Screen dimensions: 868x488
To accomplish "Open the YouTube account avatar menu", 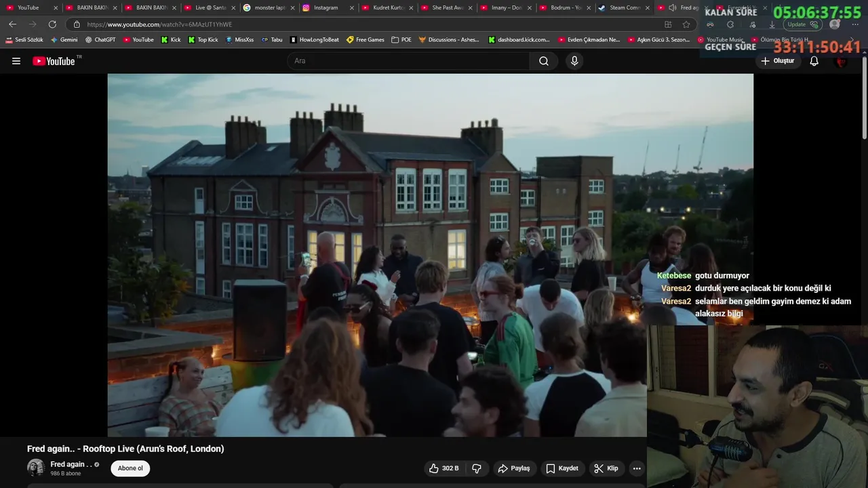I will (842, 61).
